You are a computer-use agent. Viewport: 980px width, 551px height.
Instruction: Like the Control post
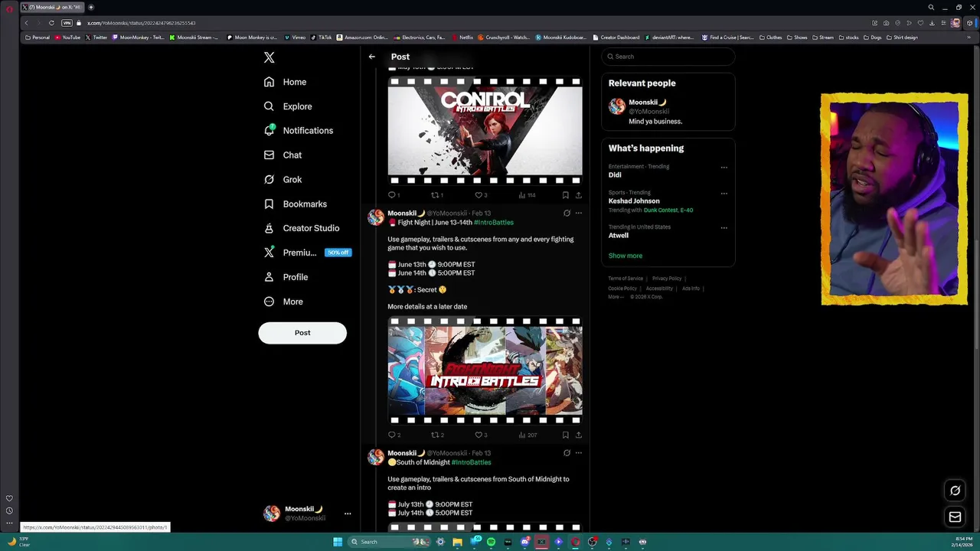coord(481,195)
